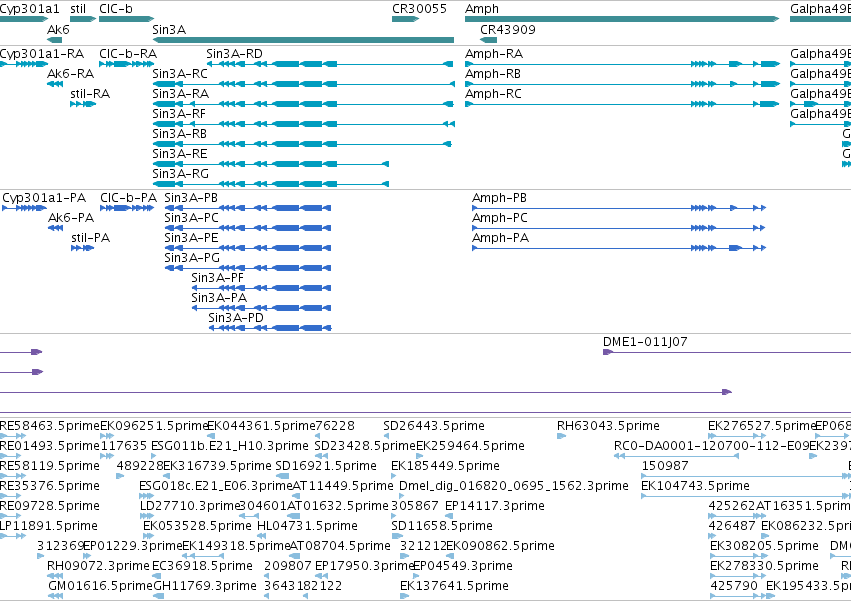Viewport: 851px width, 601px height.
Task: Click the EK185449.5prime EST label
Action: (x=445, y=466)
